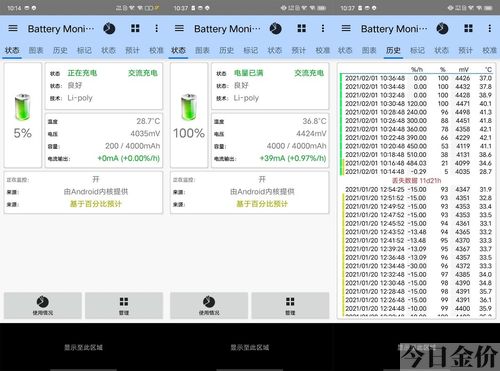Switch to the 预计 tab on the history screen

click(x=465, y=50)
